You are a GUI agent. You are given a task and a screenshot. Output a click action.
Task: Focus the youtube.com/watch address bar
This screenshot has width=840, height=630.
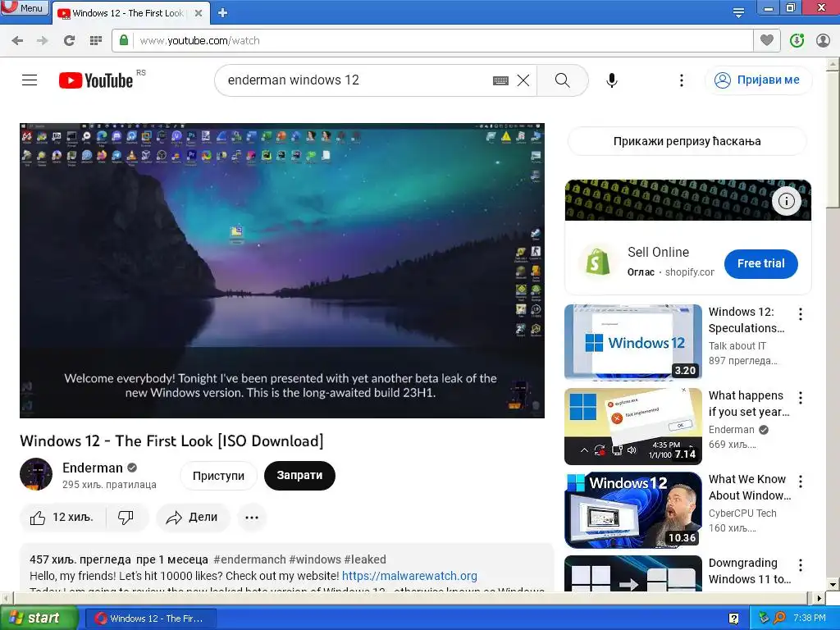[x=431, y=41]
